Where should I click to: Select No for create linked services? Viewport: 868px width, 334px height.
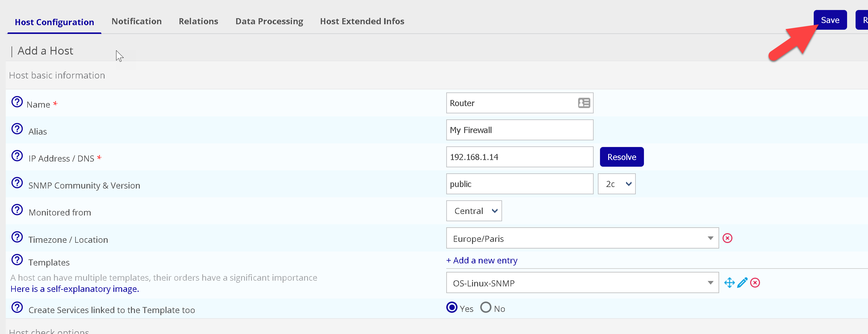click(486, 307)
